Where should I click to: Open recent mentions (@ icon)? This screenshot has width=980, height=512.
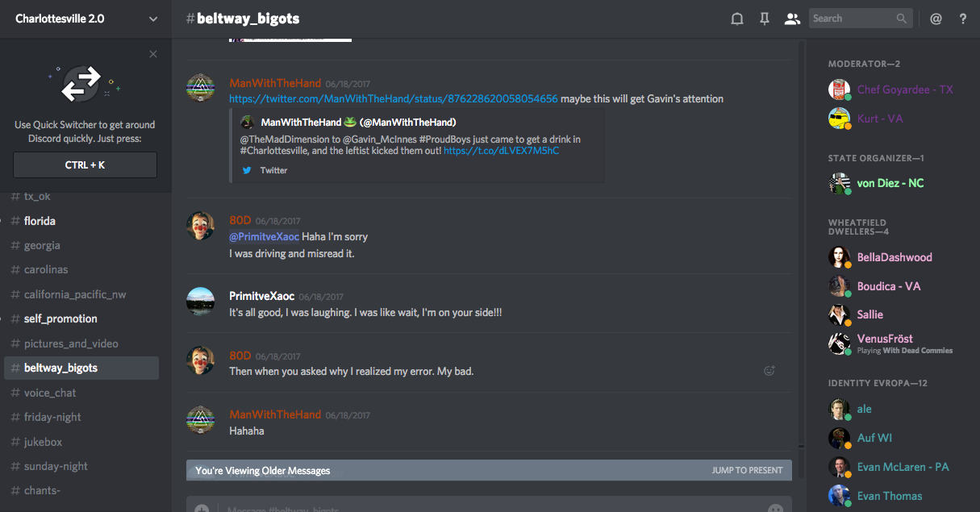(936, 19)
